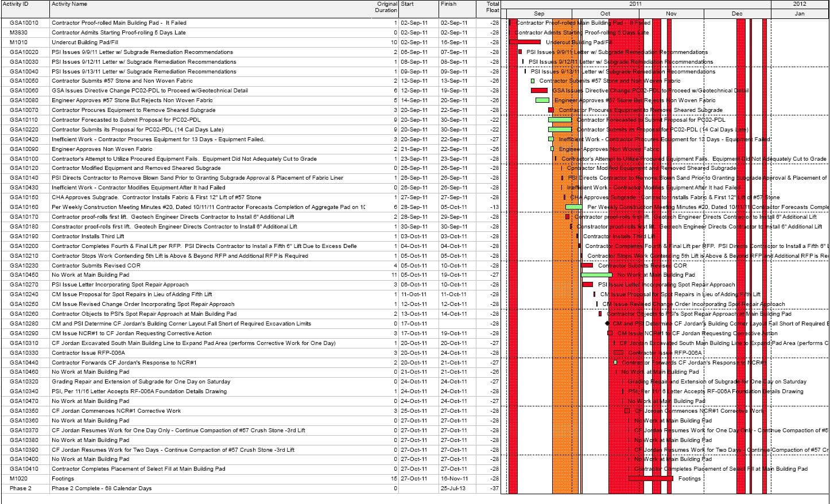Sort by the Total Float column header
Viewport: 830px width, 504px height.
coord(492,7)
